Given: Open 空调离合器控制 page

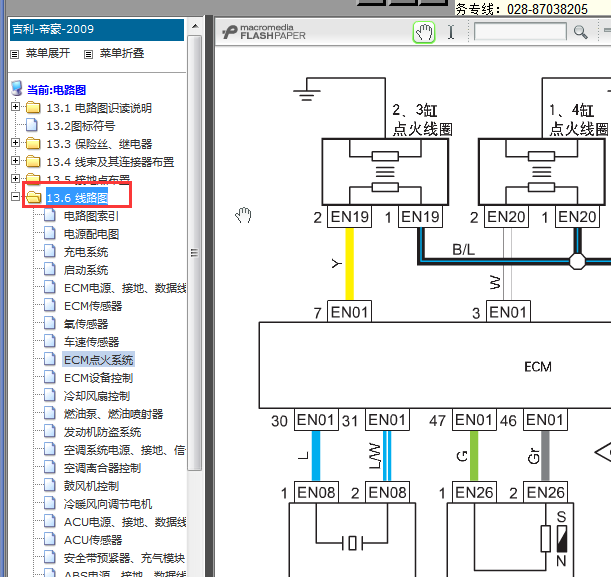Looking at the screenshot, I should pos(102,468).
